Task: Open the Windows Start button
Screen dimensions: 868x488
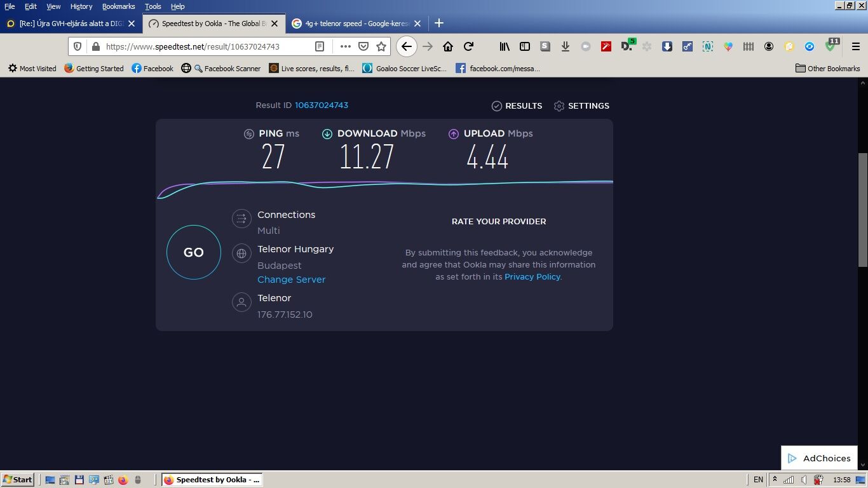Action: (x=17, y=480)
